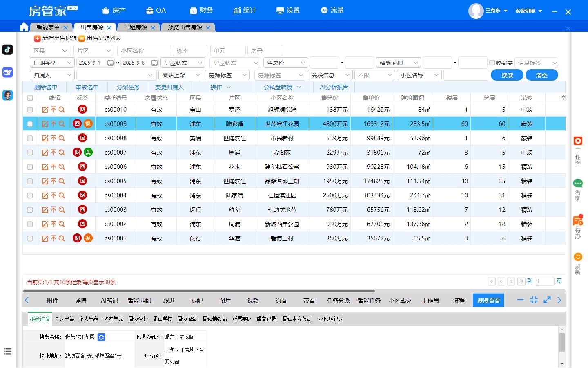Open the 区县 dropdown filter
588x368 pixels.
click(x=50, y=51)
